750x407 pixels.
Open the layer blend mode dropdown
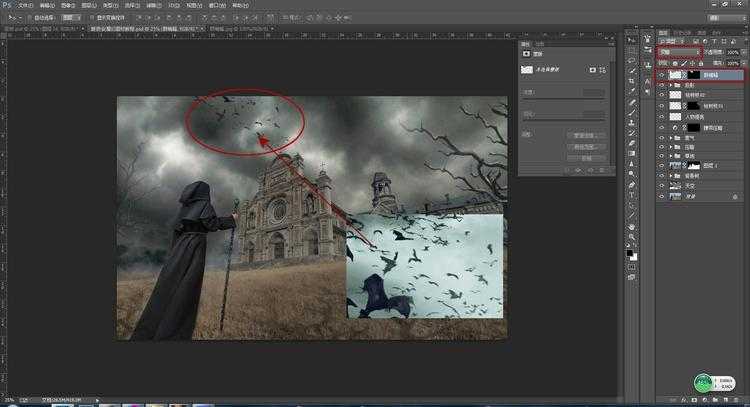678,52
